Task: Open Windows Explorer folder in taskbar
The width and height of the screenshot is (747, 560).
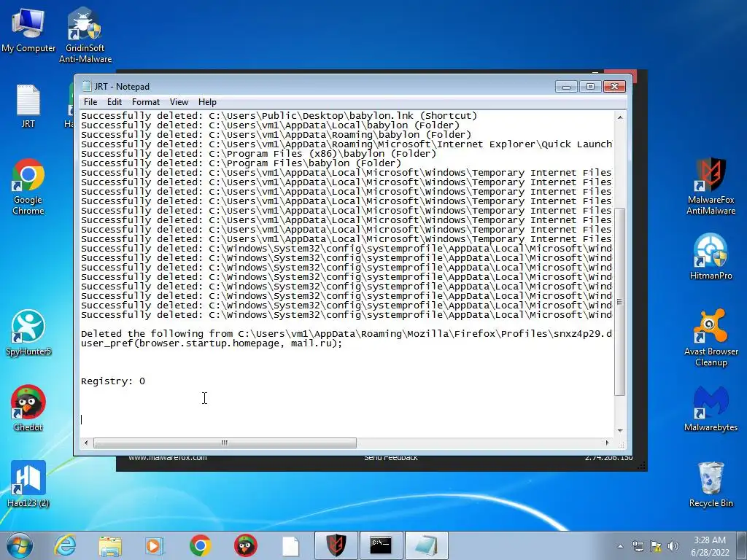Action: [x=110, y=545]
